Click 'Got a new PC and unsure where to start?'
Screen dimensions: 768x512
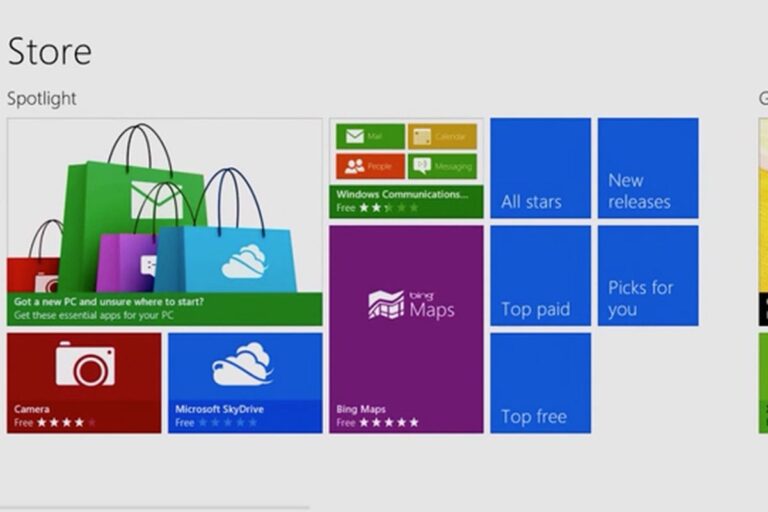(x=109, y=302)
